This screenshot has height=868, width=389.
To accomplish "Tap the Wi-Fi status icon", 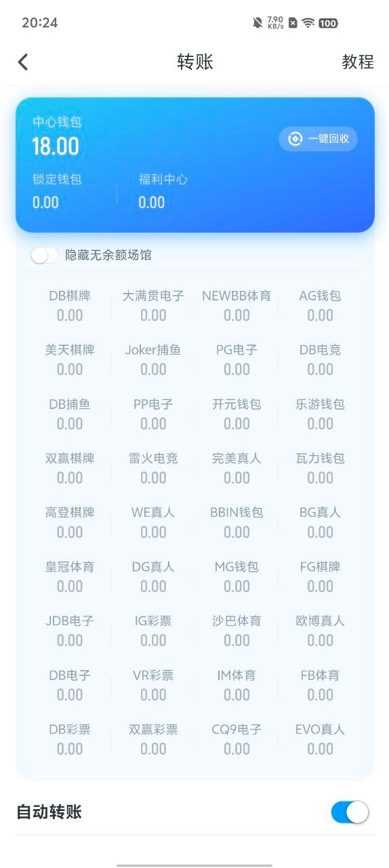I will 308,22.
